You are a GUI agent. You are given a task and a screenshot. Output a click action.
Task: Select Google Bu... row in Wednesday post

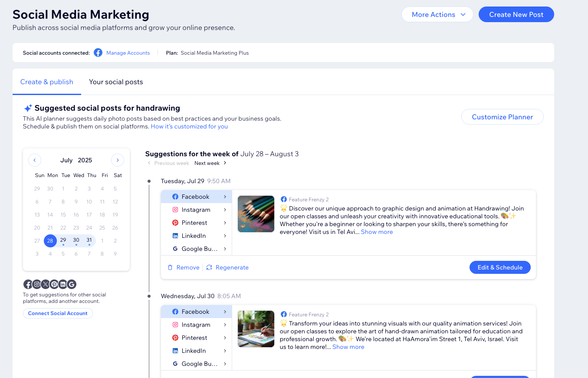pyautogui.click(x=197, y=364)
